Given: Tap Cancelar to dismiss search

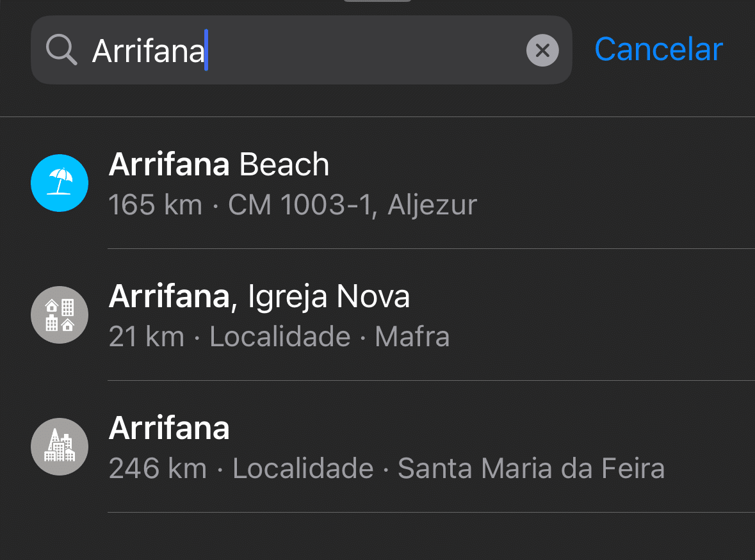Looking at the screenshot, I should tap(658, 49).
